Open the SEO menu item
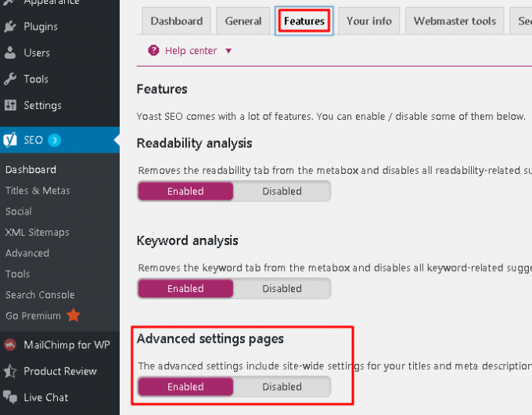 coord(59,140)
